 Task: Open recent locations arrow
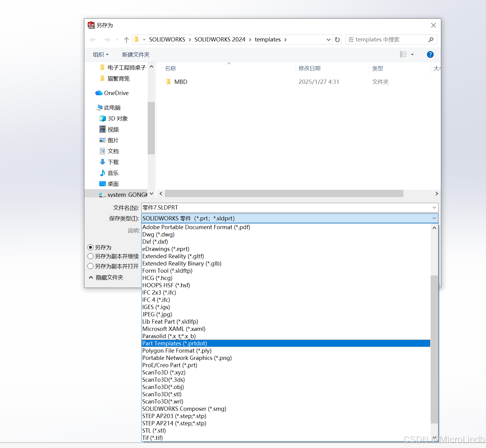[x=117, y=40]
